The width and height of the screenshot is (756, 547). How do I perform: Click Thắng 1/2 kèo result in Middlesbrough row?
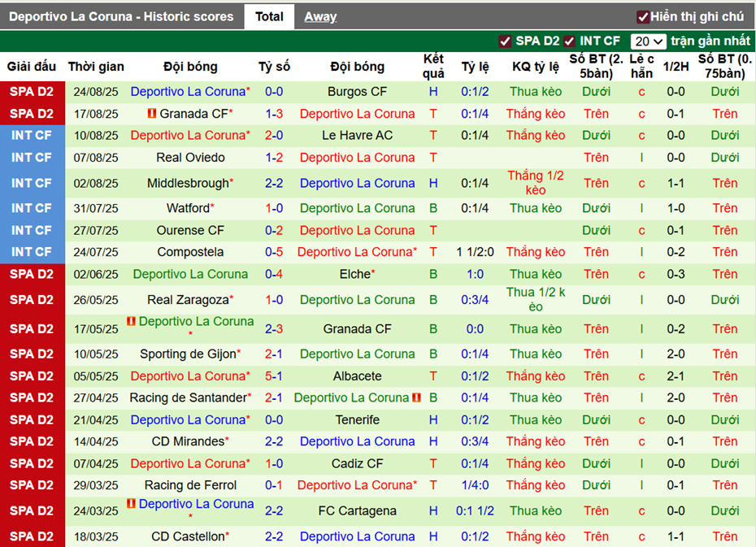point(536,183)
